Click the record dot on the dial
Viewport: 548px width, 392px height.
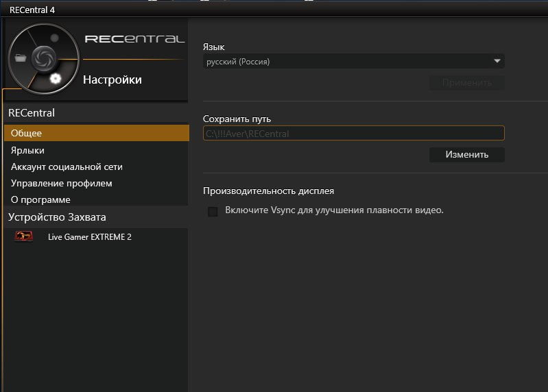(54, 38)
